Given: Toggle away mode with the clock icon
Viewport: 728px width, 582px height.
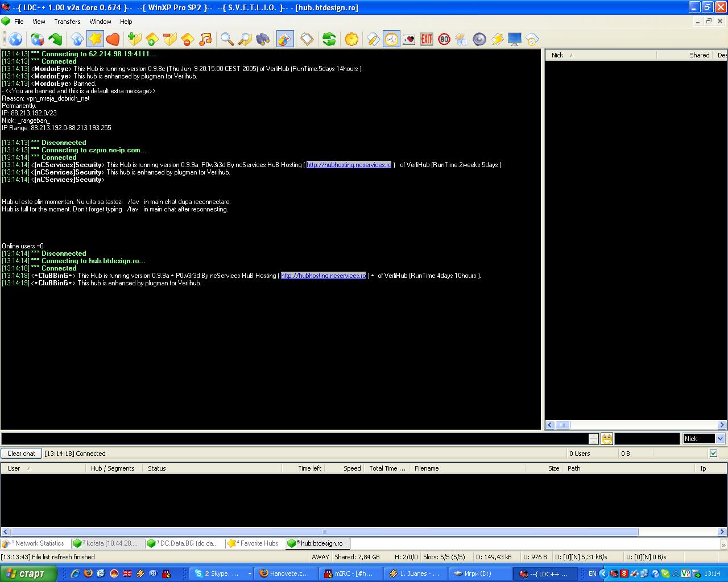Looking at the screenshot, I should [x=391, y=39].
